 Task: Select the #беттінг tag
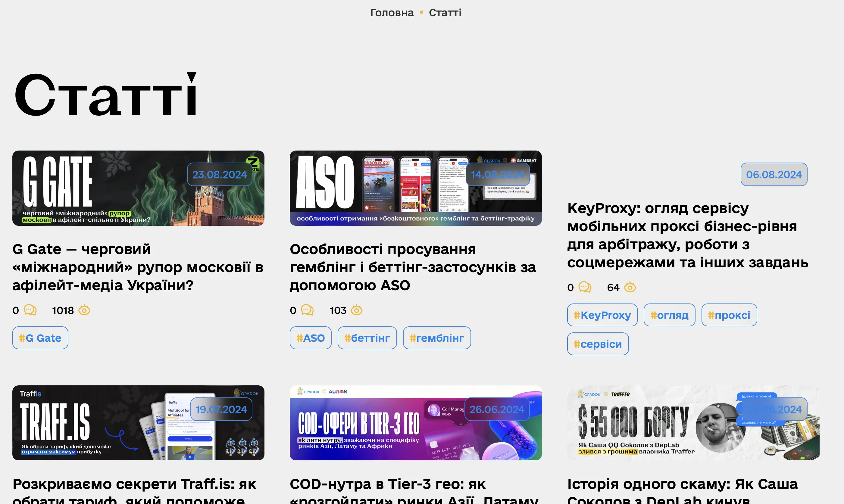pyautogui.click(x=367, y=338)
